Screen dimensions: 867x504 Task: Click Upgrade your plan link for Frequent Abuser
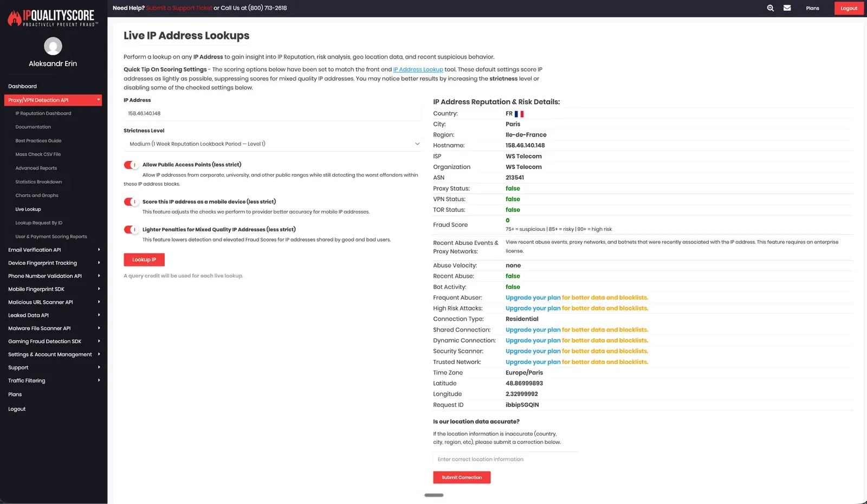(x=533, y=298)
